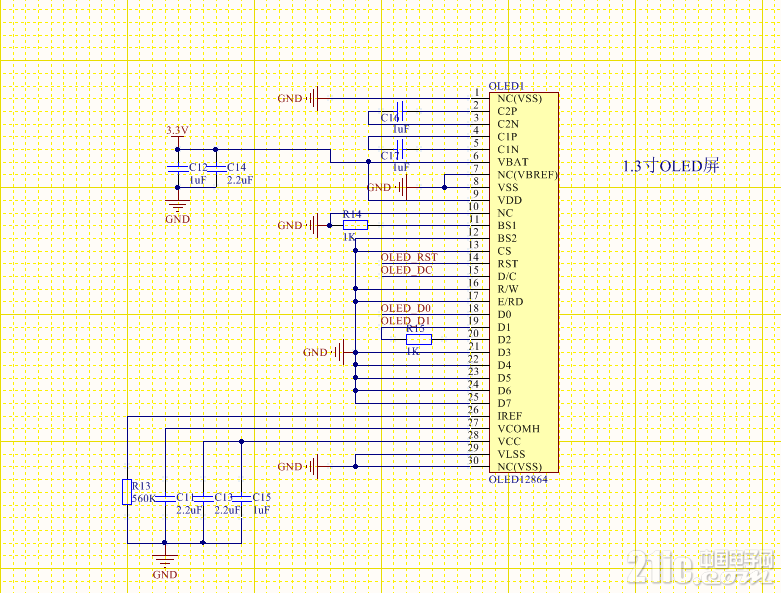Select the C13 capacitor symbol

click(x=203, y=498)
